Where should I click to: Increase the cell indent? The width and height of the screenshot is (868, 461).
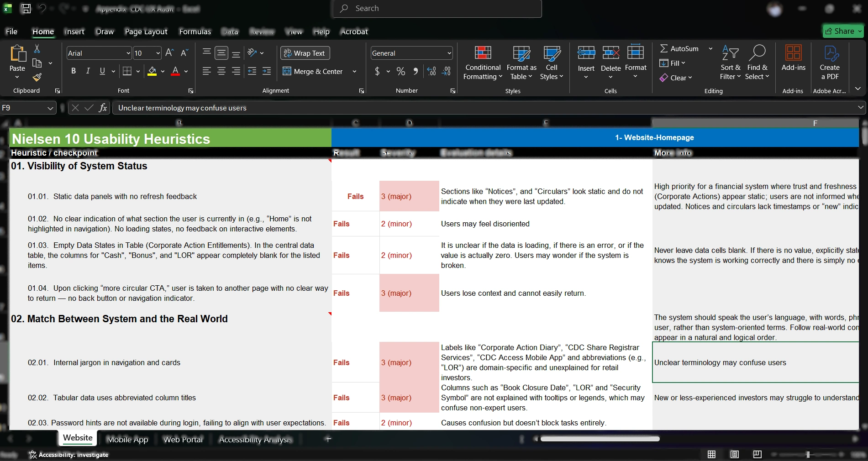(x=267, y=71)
